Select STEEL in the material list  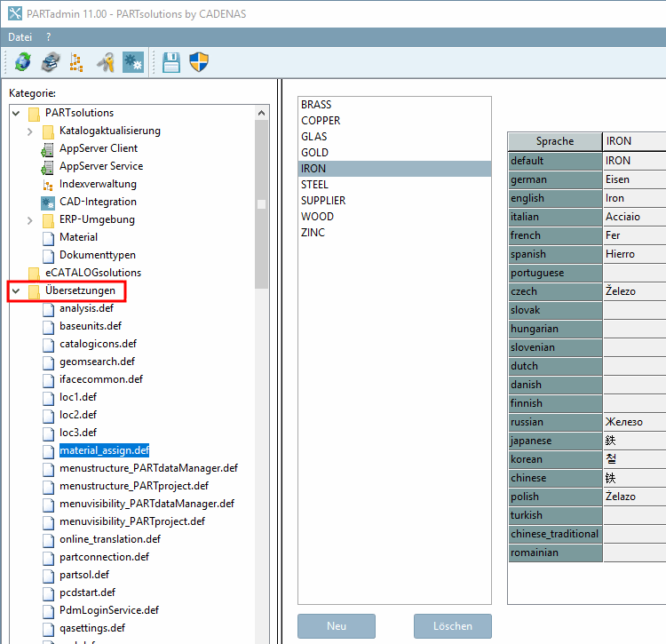click(315, 185)
